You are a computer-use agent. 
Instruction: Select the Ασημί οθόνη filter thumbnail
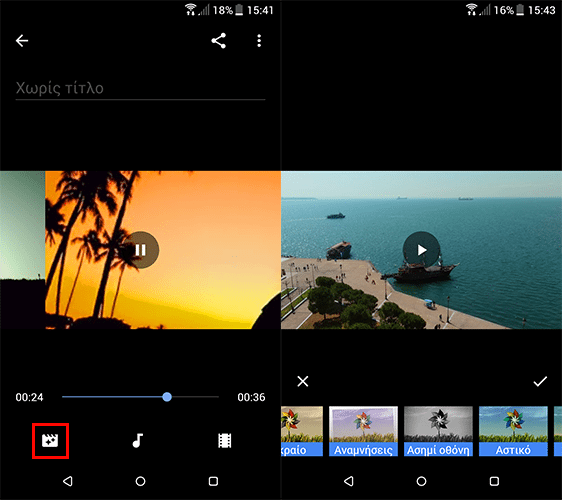tap(438, 431)
